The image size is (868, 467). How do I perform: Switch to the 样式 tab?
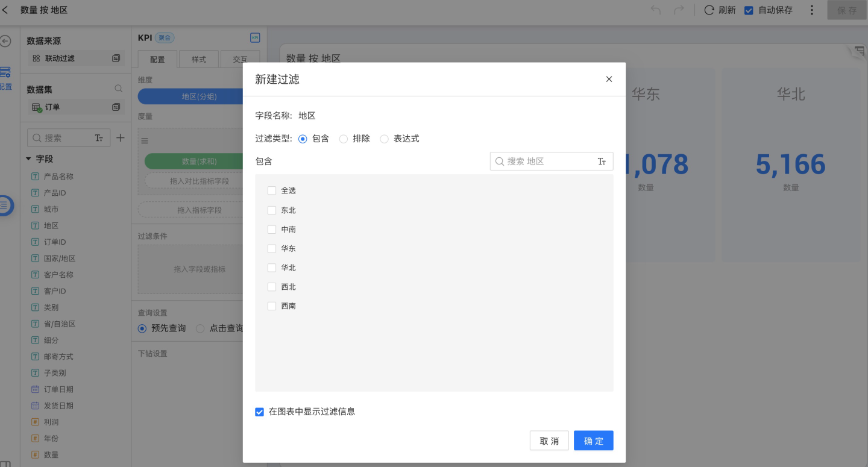199,59
